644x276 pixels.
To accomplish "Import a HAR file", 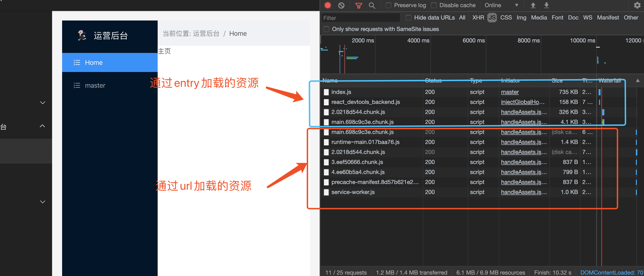I will coord(533,5).
